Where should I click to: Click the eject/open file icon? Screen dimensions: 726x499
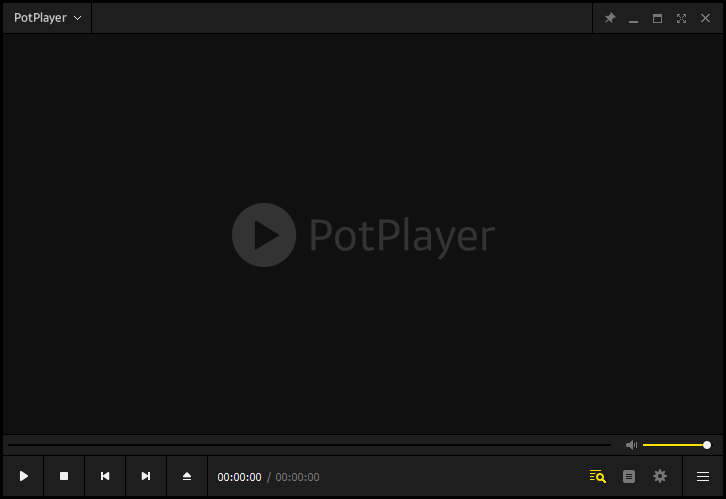(x=187, y=477)
